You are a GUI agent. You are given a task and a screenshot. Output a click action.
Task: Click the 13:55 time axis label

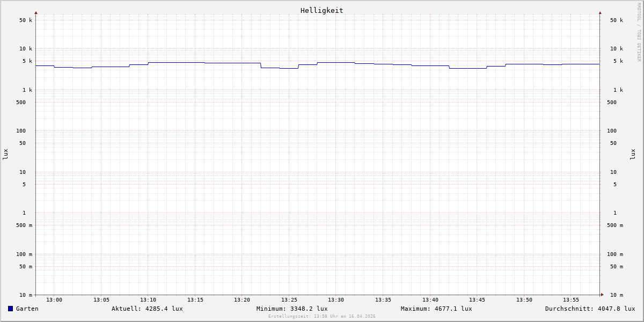(571, 300)
